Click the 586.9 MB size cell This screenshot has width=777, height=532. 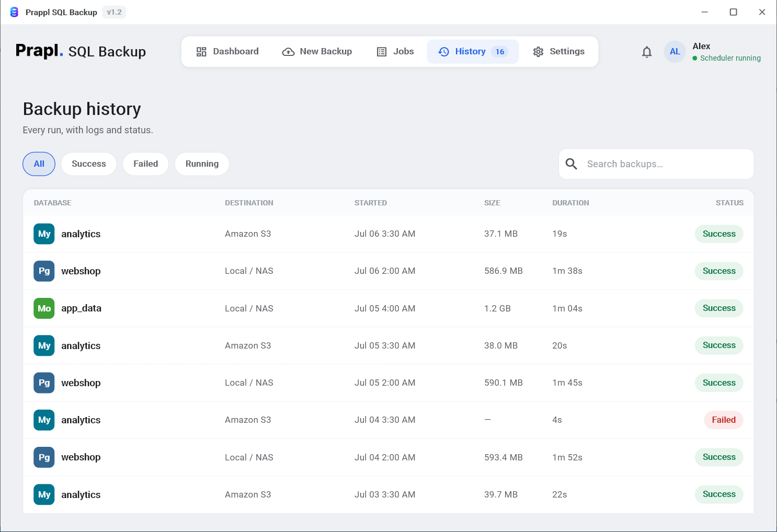(x=504, y=271)
